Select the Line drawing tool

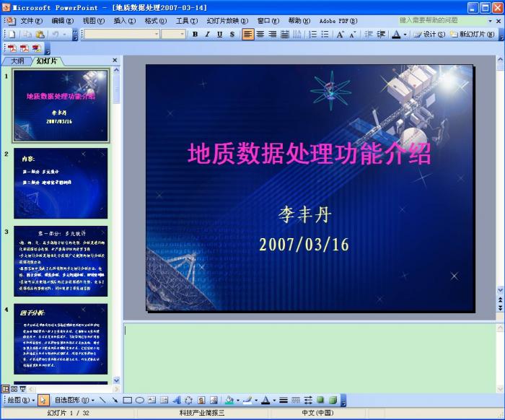point(102,400)
